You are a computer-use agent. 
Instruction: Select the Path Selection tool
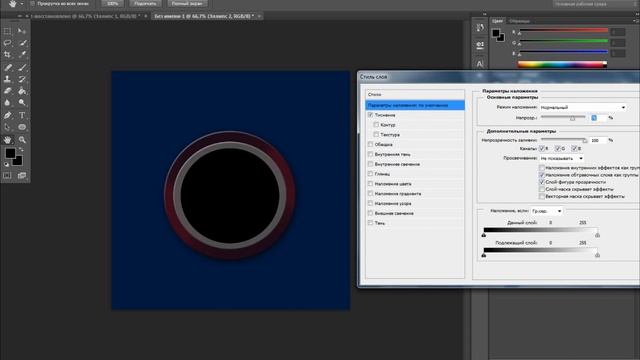pyautogui.click(x=7, y=127)
